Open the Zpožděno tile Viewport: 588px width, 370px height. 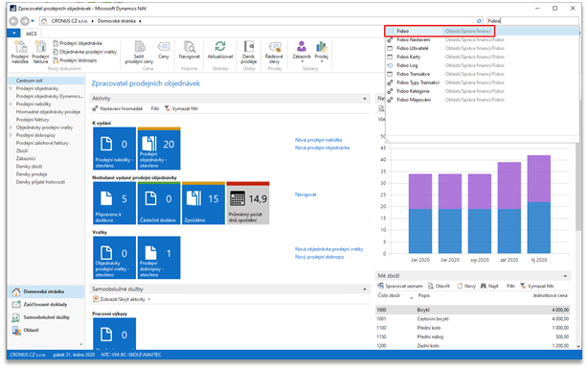coord(204,203)
